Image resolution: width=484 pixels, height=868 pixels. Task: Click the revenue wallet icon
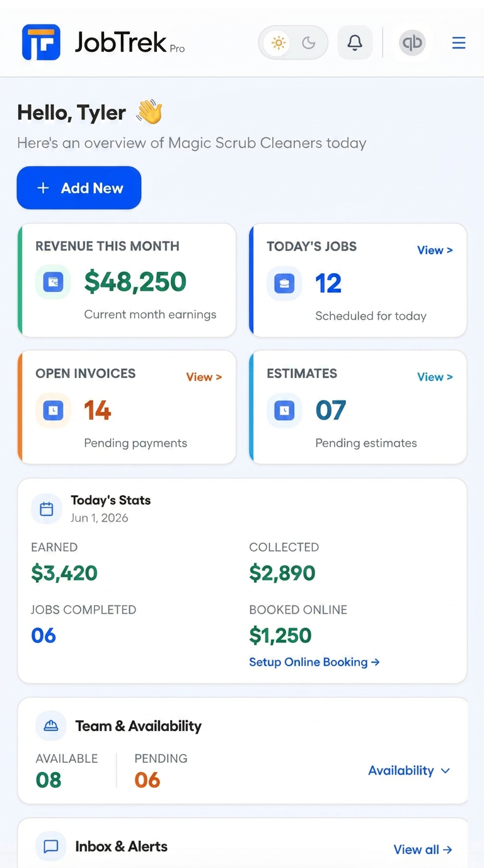[53, 282]
